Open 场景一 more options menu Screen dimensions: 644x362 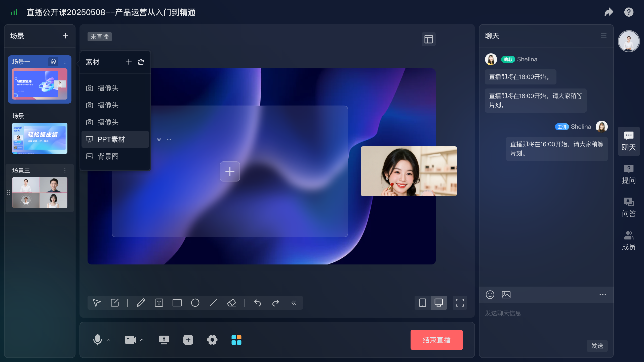[65, 62]
